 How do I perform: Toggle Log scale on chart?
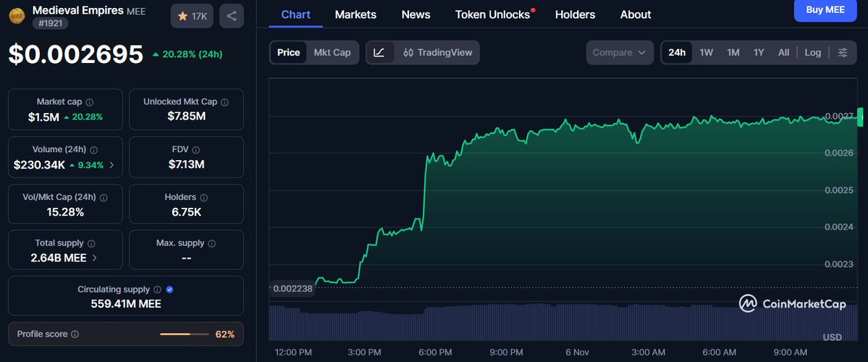[x=813, y=52]
